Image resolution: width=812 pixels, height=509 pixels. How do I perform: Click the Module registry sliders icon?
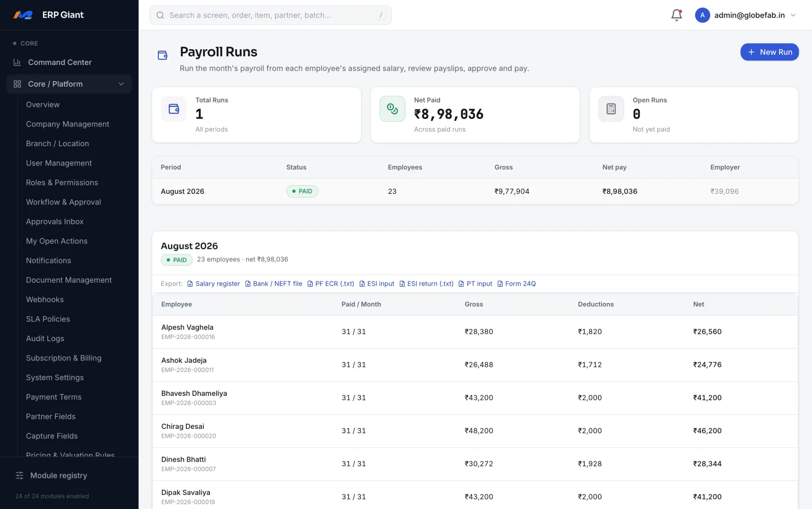click(20, 476)
